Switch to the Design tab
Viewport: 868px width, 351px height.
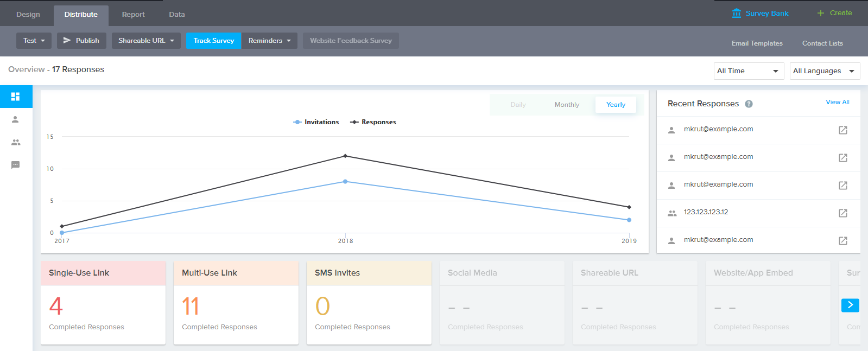point(28,15)
